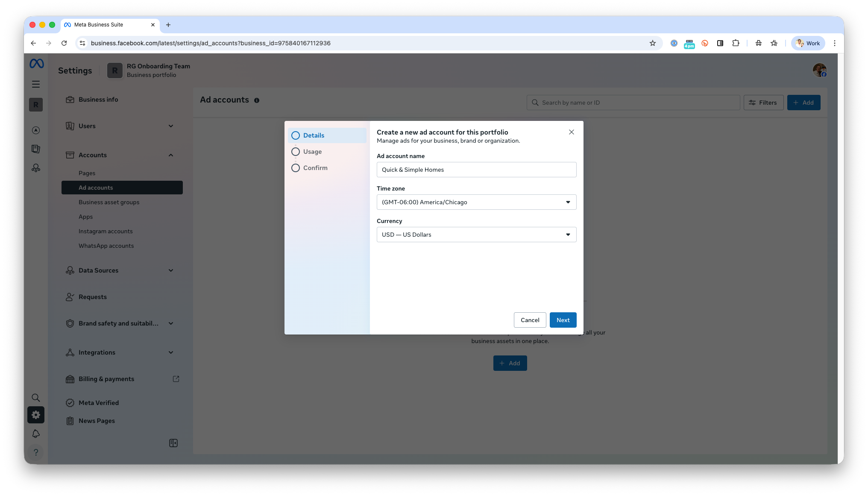Select the Usage step radio circle
Image resolution: width=868 pixels, height=496 pixels.
[x=296, y=152]
